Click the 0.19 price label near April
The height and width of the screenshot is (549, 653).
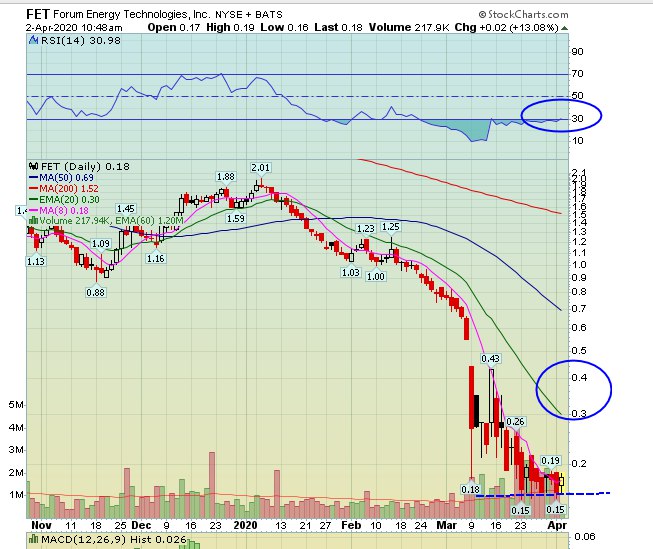click(x=551, y=461)
